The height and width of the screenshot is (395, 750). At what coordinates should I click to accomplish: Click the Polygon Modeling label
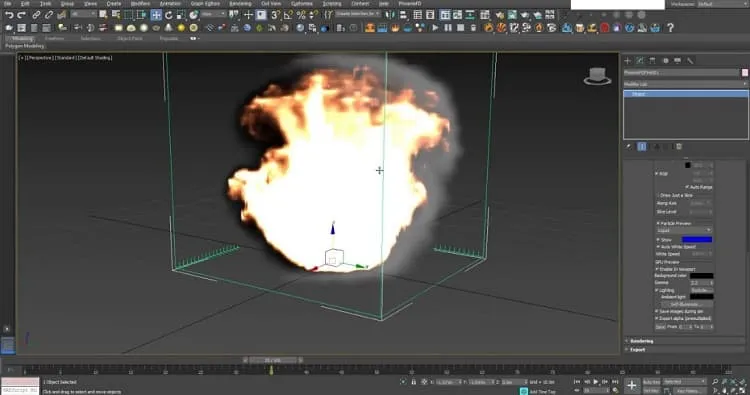click(x=24, y=46)
